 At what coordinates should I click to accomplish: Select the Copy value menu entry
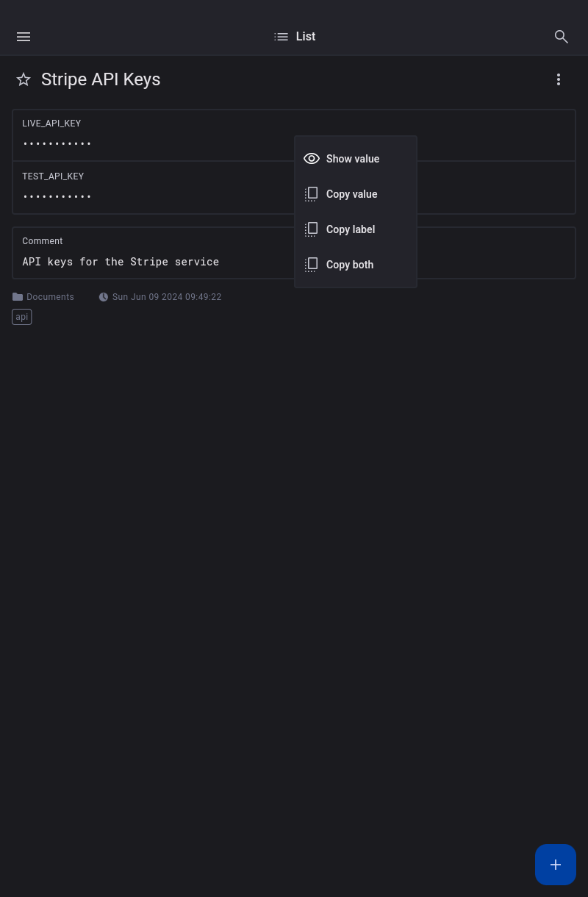click(351, 194)
